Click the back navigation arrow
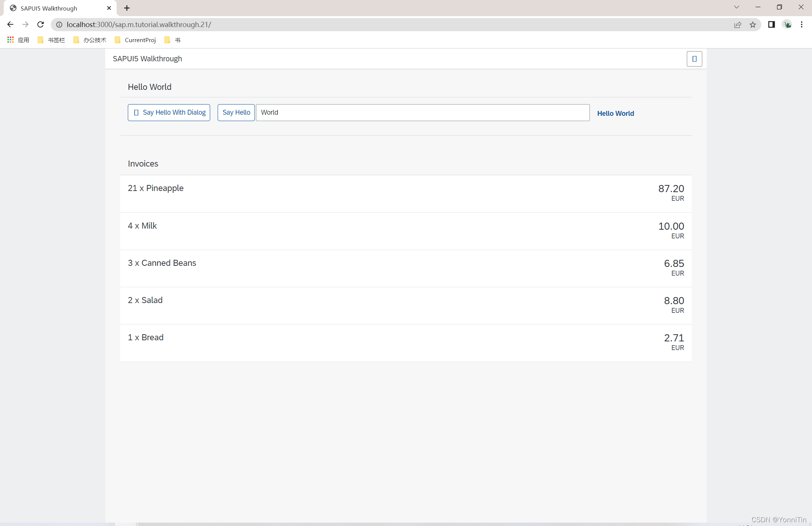812x526 pixels. (x=10, y=24)
